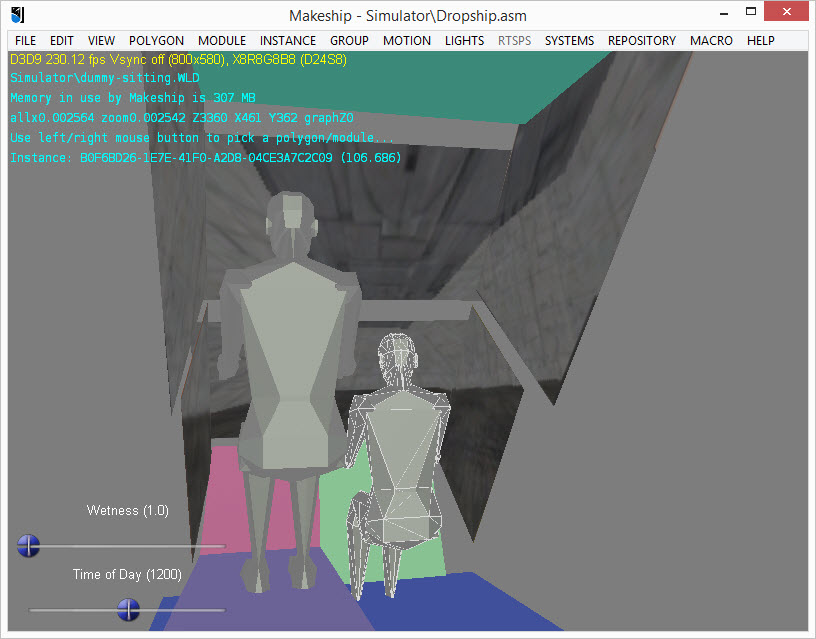Click the Instance GUID text line
The height and width of the screenshot is (639, 816).
206,158
